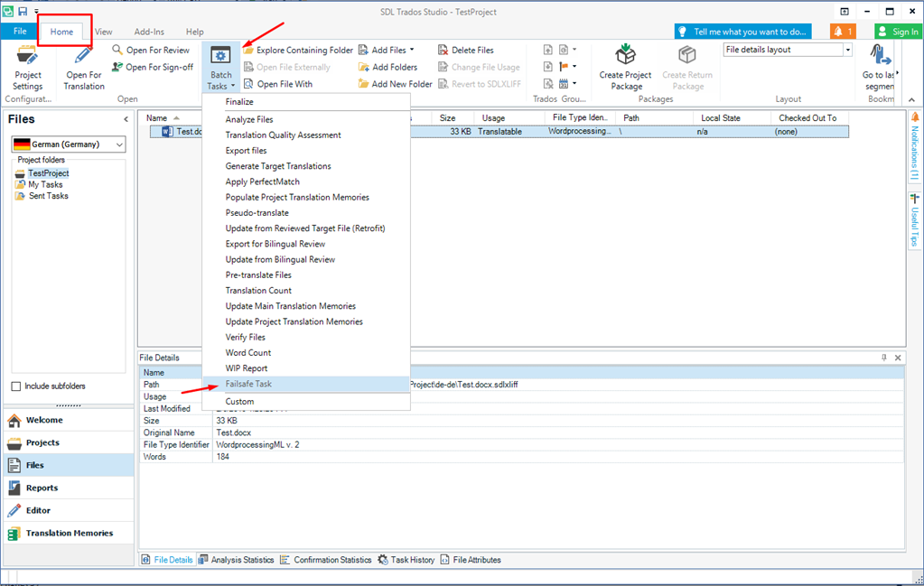Screen dimensions: 924x586
Task: Pin the File Details panel
Action: [884, 358]
